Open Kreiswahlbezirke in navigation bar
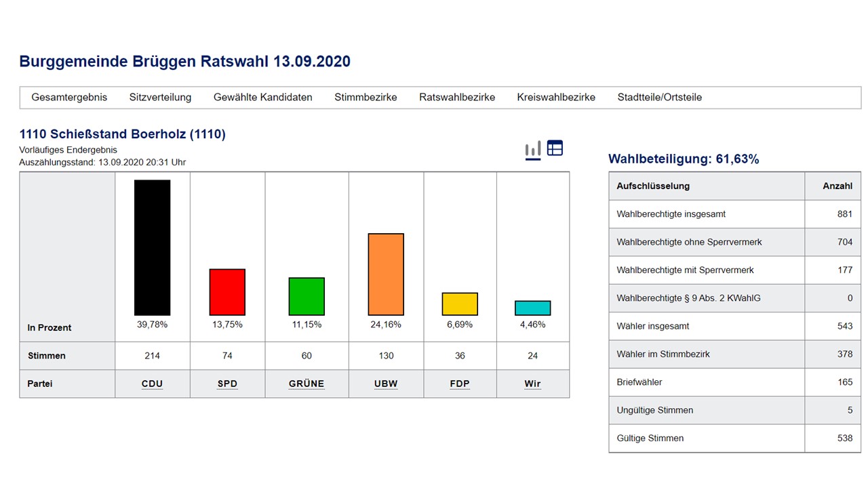Image resolution: width=868 pixels, height=488 pixels. pyautogui.click(x=556, y=97)
